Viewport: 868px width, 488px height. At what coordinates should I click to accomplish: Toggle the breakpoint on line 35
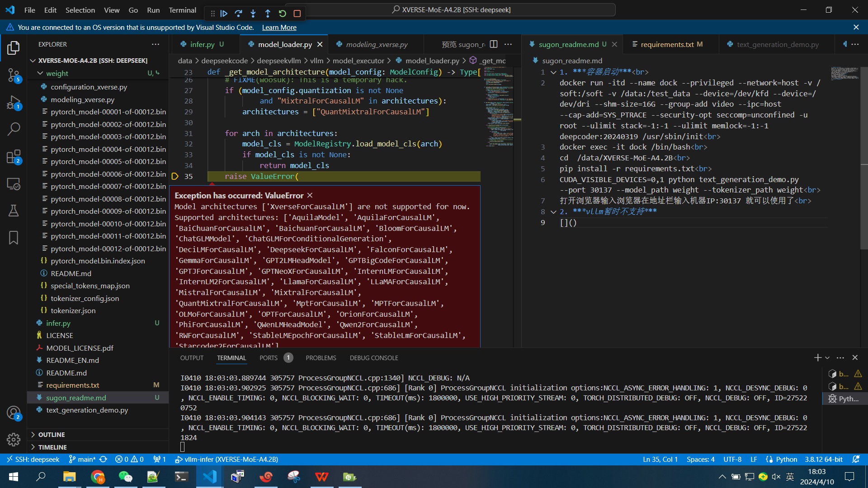point(175,176)
